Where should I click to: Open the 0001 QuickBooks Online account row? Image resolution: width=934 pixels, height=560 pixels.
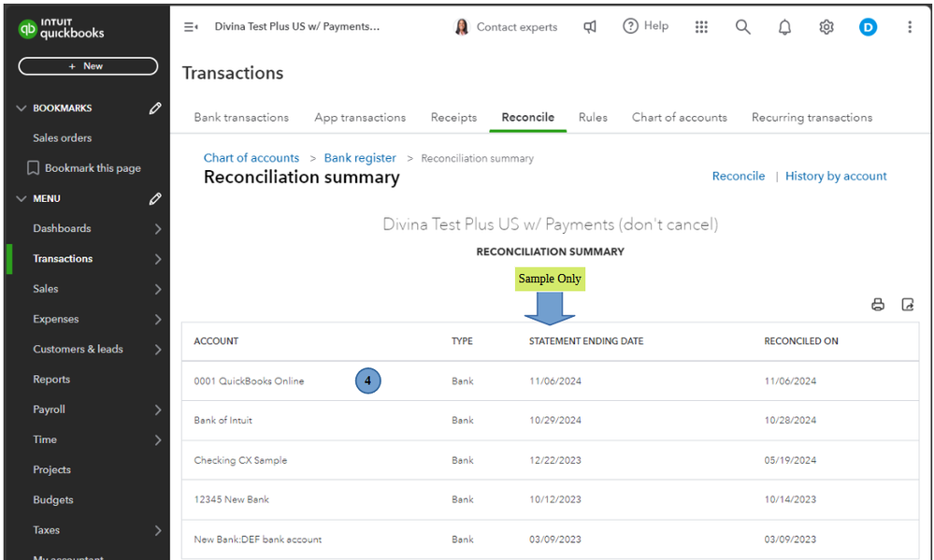tap(249, 381)
